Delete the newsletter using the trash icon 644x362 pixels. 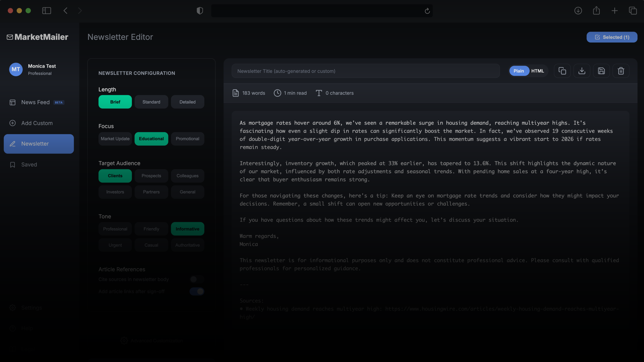(621, 71)
